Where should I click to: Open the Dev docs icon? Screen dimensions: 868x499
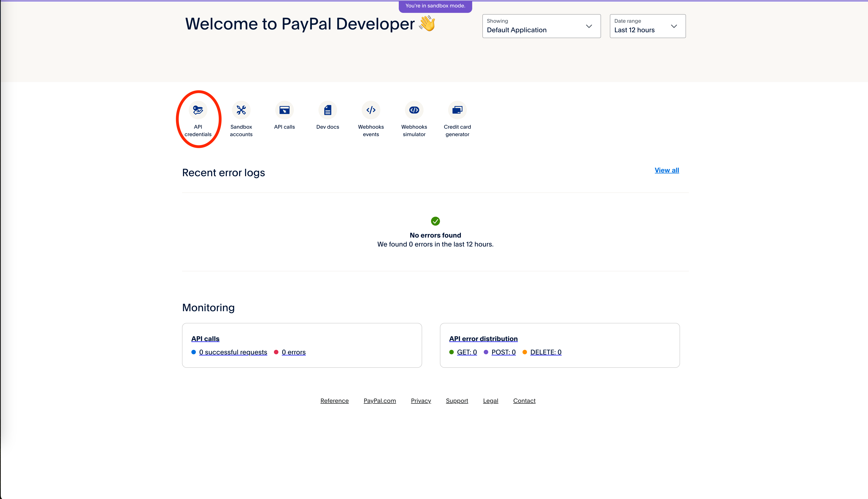coord(328,110)
